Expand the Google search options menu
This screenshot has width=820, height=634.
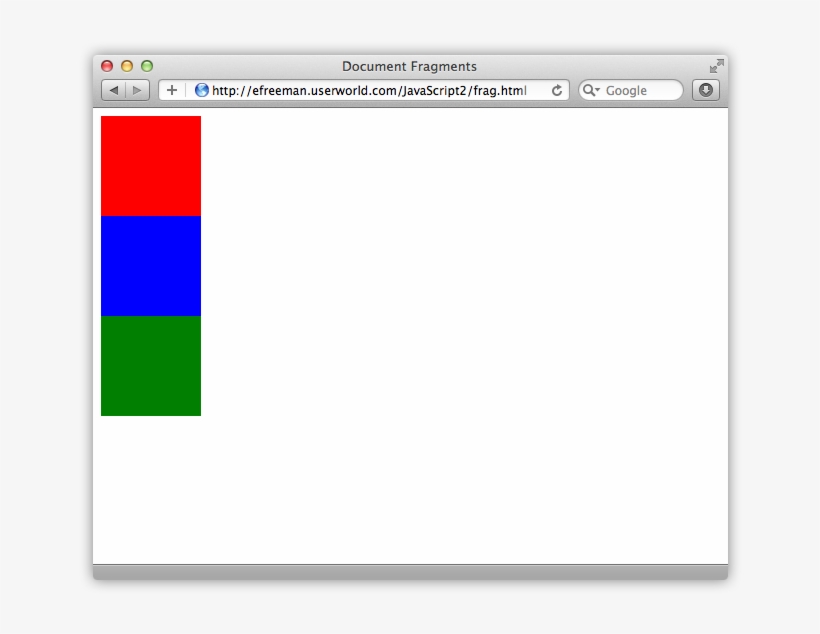click(597, 89)
